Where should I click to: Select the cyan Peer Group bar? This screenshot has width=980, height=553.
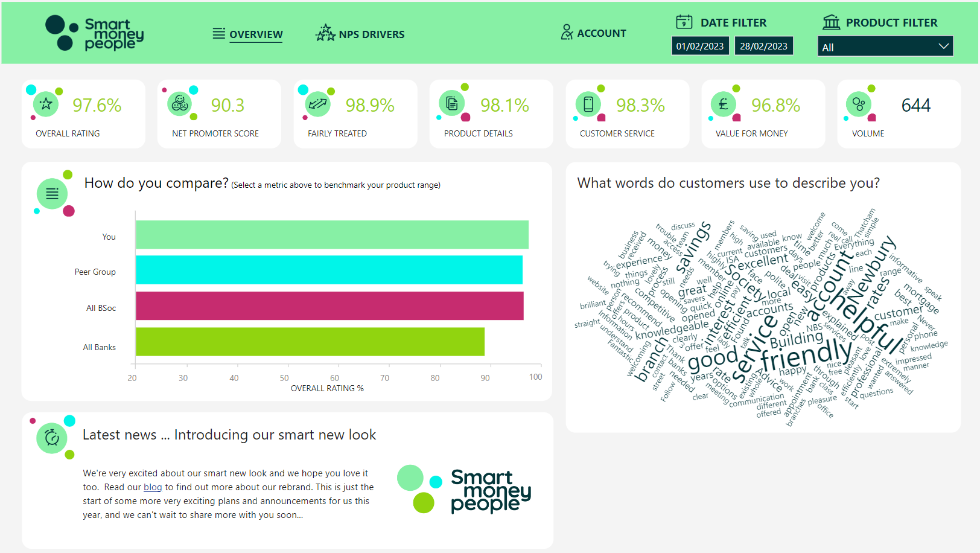click(x=329, y=270)
